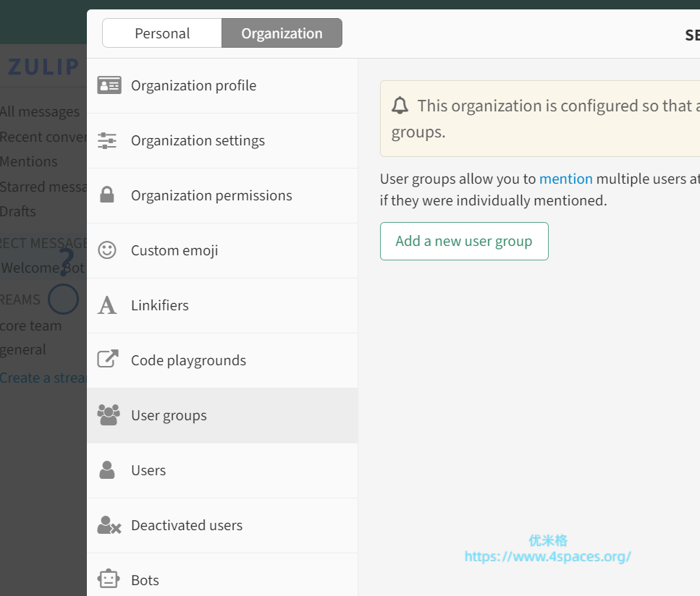Click the Bots robot icon

tap(108, 579)
